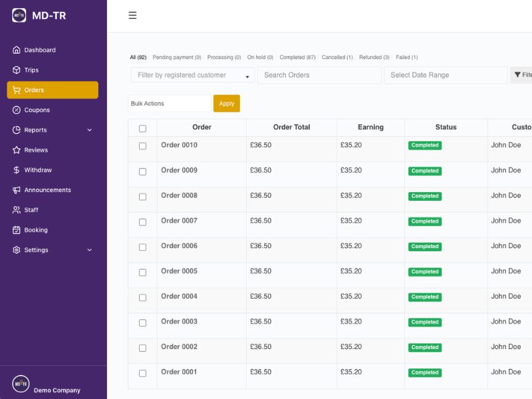Filter by Completed (87)
This screenshot has height=399, width=532.
pos(297,57)
